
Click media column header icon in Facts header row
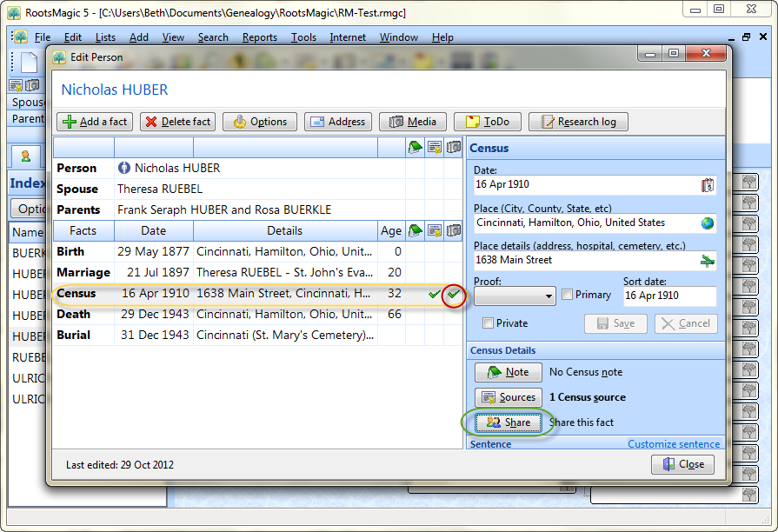click(x=454, y=230)
